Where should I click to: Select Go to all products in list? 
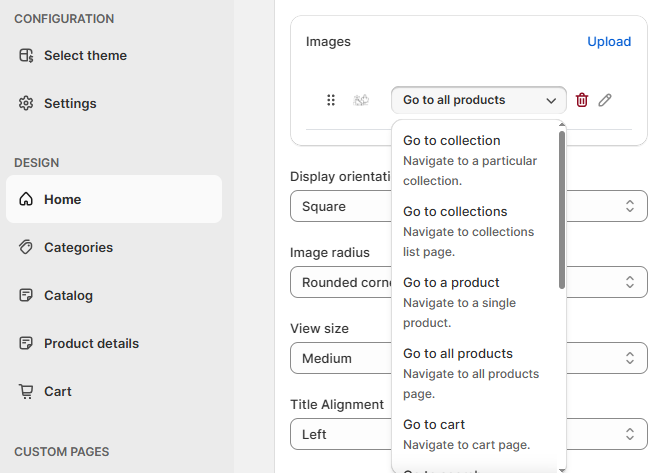pos(476,373)
